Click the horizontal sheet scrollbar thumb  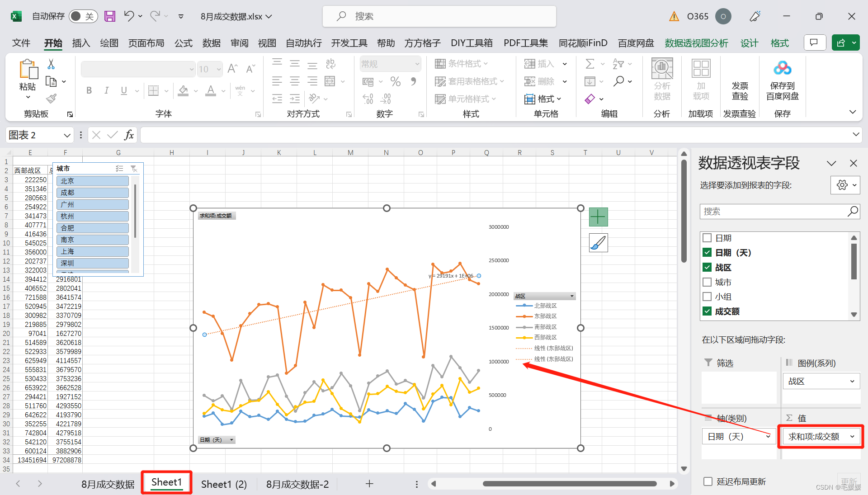[570, 484]
